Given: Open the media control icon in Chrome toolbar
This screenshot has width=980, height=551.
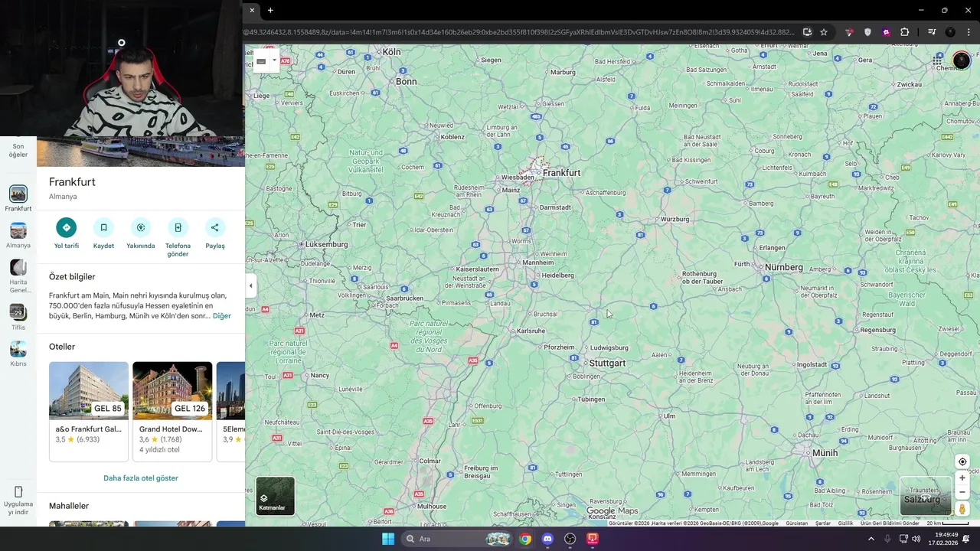Looking at the screenshot, I should point(932,32).
